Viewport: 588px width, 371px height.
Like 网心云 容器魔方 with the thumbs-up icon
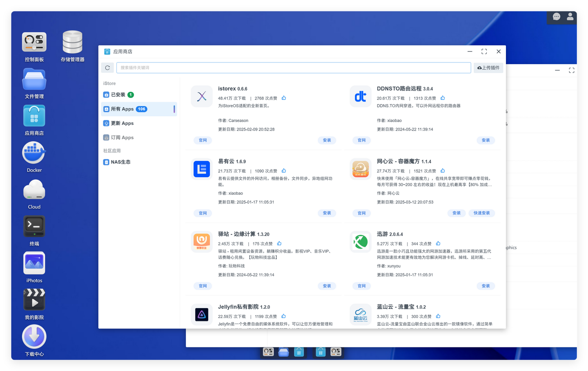pyautogui.click(x=443, y=171)
